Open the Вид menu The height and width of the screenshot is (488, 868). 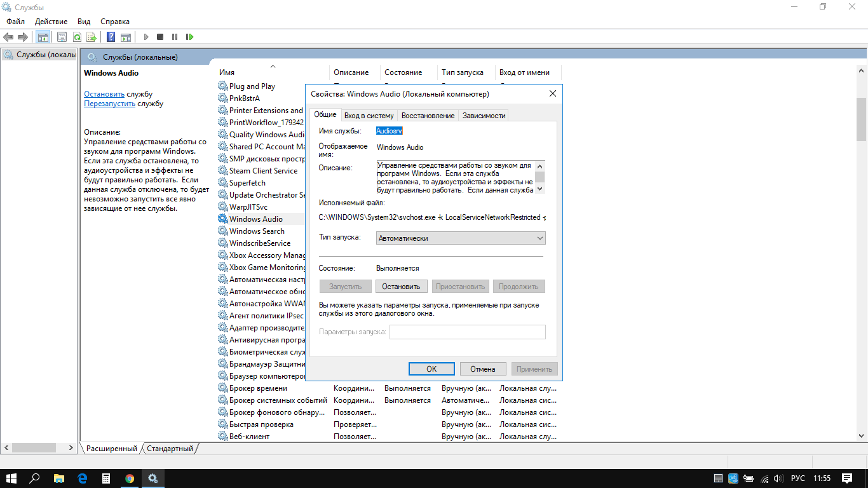[84, 22]
